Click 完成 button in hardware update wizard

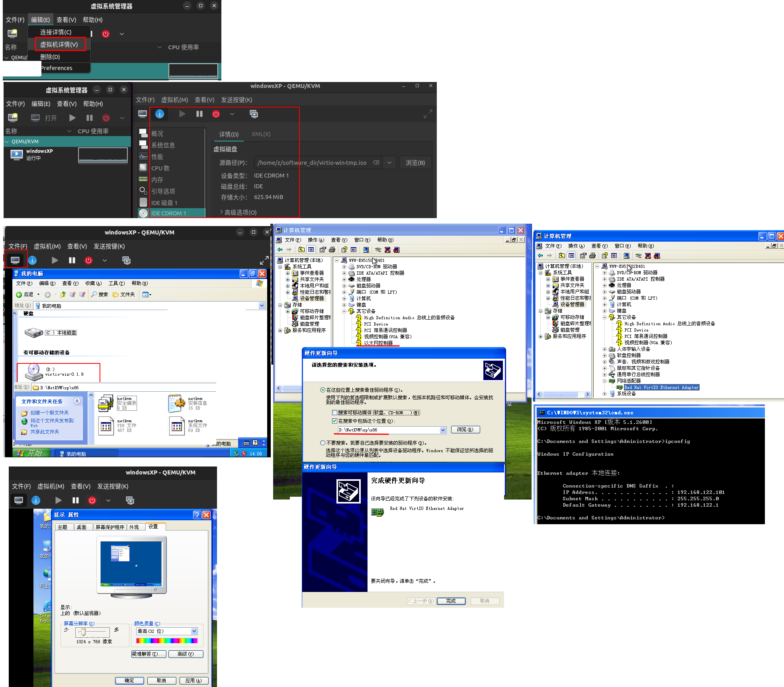[451, 601]
